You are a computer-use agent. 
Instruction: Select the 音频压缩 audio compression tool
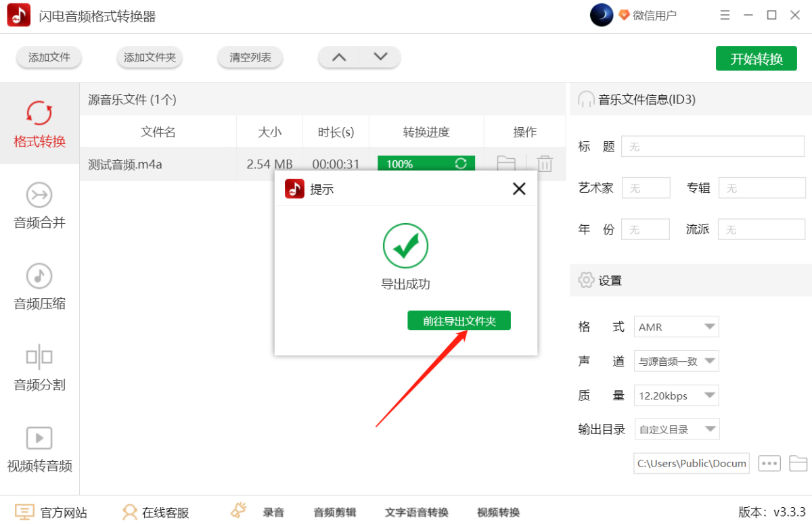point(39,287)
